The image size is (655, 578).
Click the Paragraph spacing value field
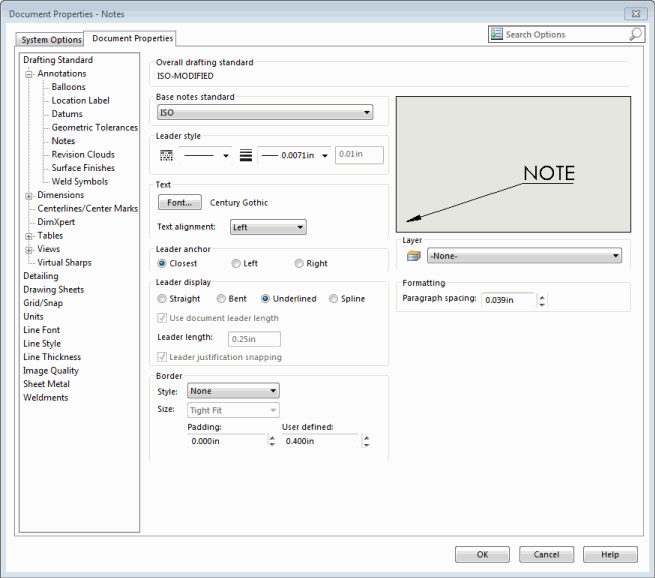508,300
